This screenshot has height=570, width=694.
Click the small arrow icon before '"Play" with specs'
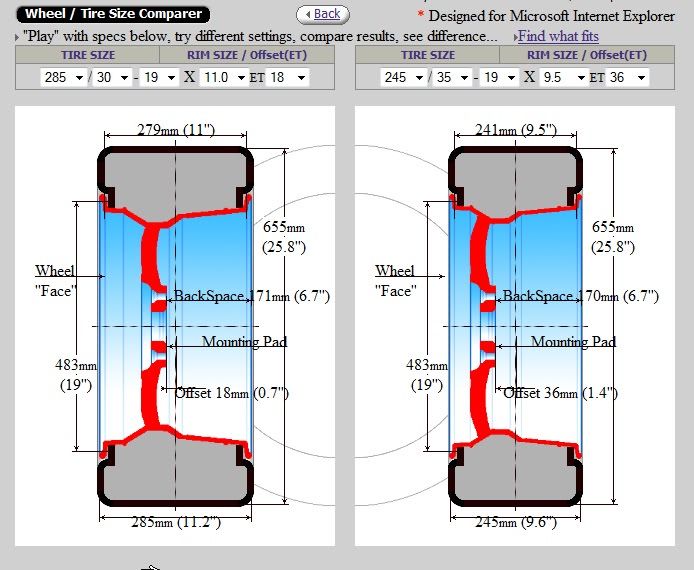coord(17,37)
